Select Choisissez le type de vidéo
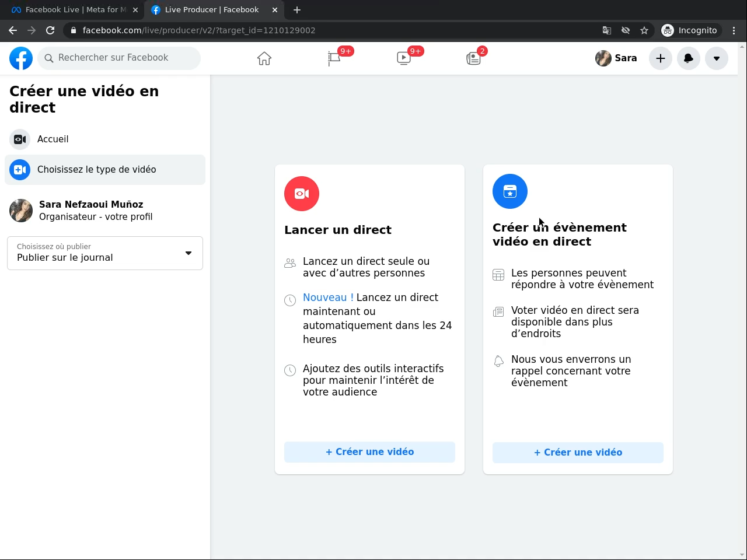This screenshot has width=747, height=560. 105,170
